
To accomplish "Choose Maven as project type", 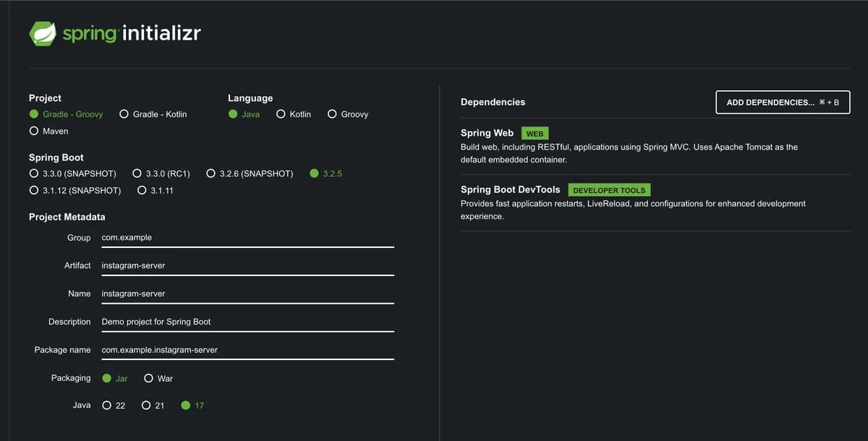I will pos(48,132).
